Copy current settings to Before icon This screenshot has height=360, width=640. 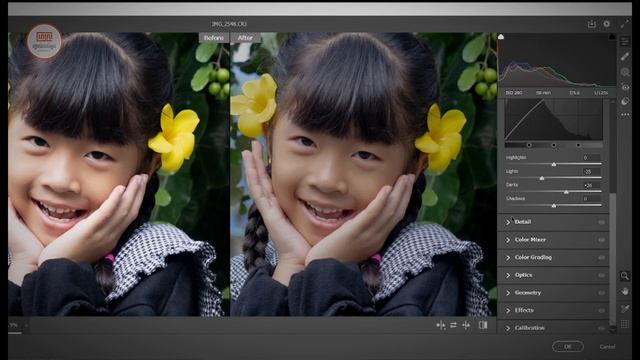tap(440, 325)
